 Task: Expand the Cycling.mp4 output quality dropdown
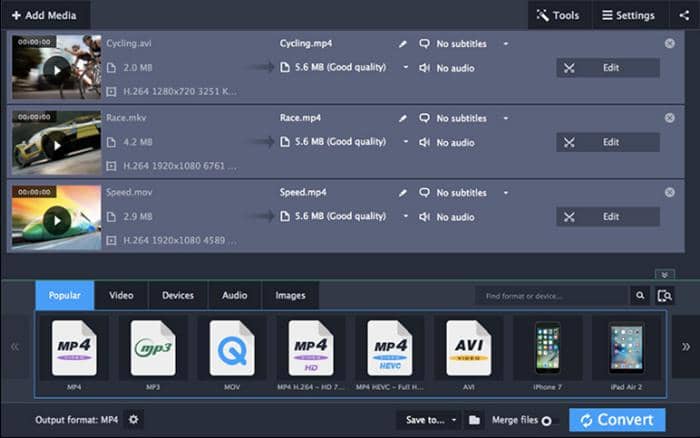click(x=406, y=68)
